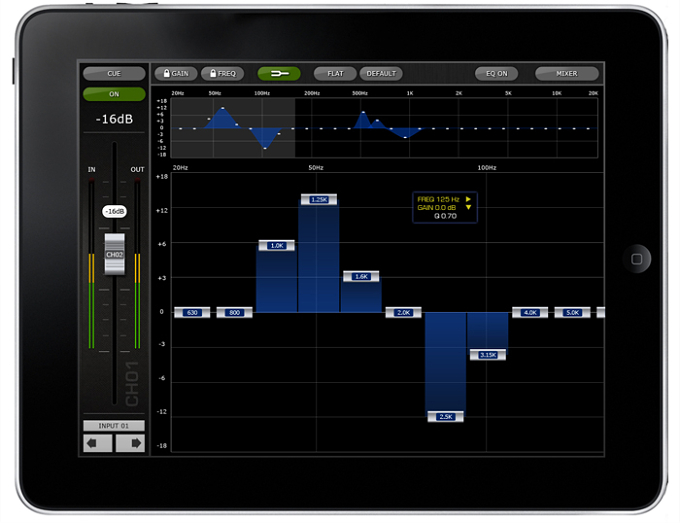Select the 3.15K band handle

tap(488, 355)
